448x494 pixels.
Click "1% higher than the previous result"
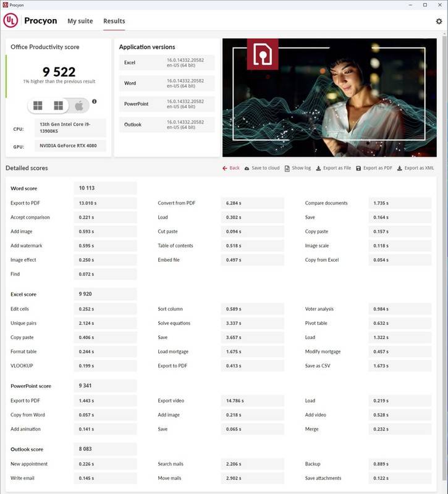pyautogui.click(x=59, y=82)
